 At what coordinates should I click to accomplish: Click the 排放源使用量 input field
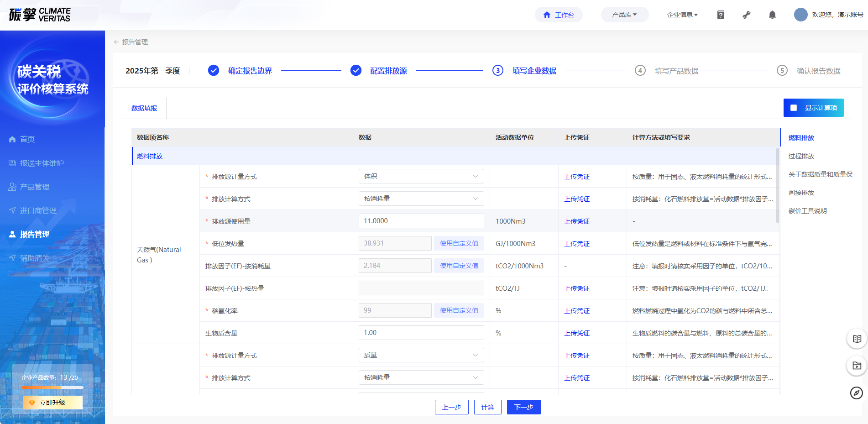[x=421, y=221]
